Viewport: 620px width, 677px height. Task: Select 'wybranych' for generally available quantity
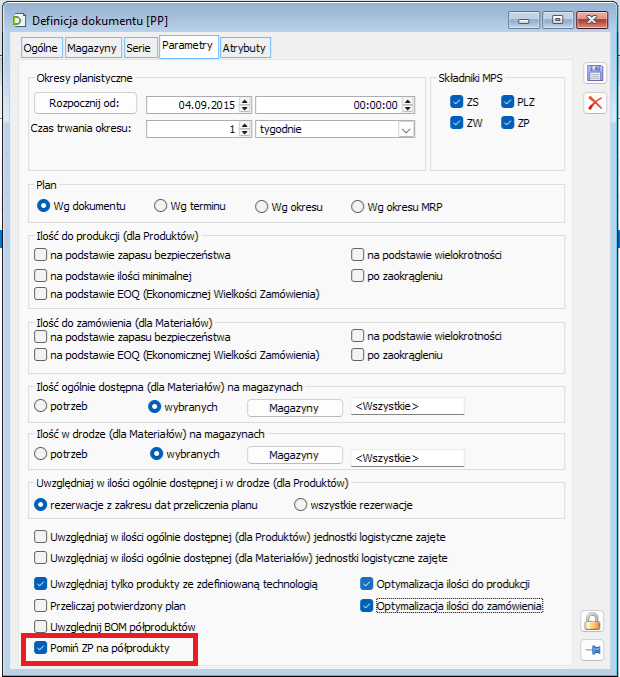(155, 407)
